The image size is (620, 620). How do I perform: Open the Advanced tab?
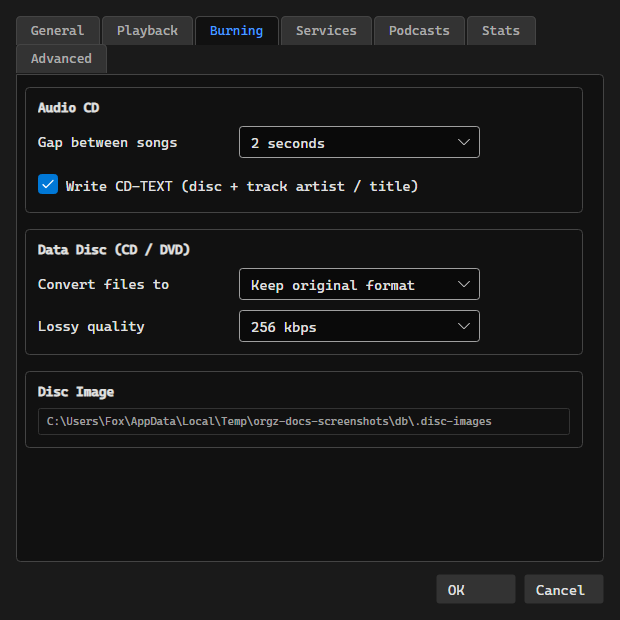click(x=61, y=59)
